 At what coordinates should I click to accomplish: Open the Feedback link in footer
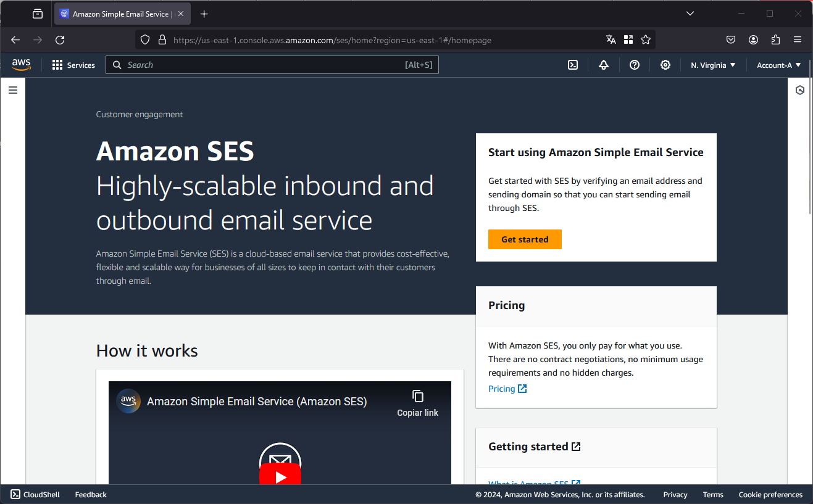click(x=91, y=495)
